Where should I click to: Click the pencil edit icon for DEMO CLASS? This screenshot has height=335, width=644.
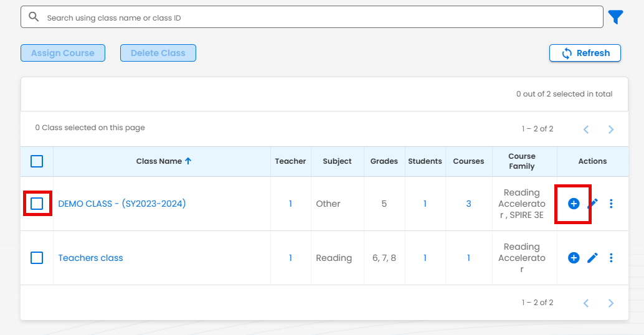click(x=592, y=204)
